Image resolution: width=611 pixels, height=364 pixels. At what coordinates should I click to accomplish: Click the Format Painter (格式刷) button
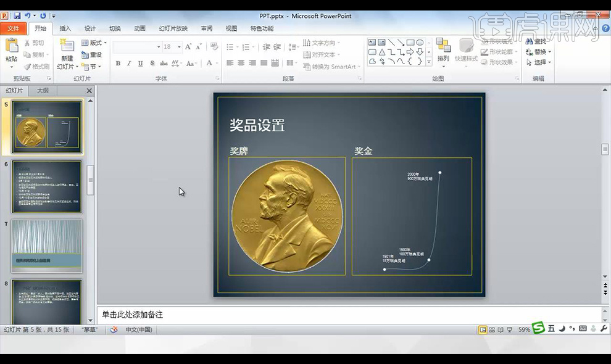click(x=36, y=67)
